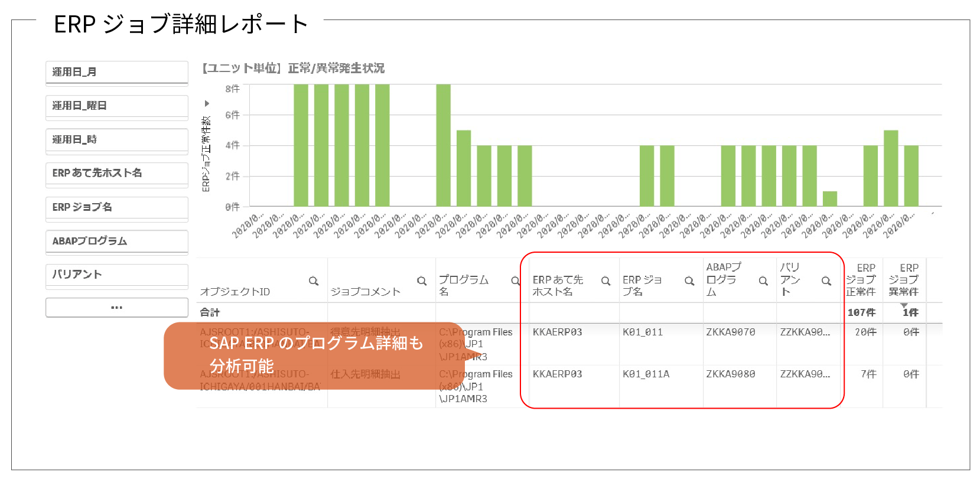
Task: Open search for ABAPプログラム column
Action: click(763, 281)
